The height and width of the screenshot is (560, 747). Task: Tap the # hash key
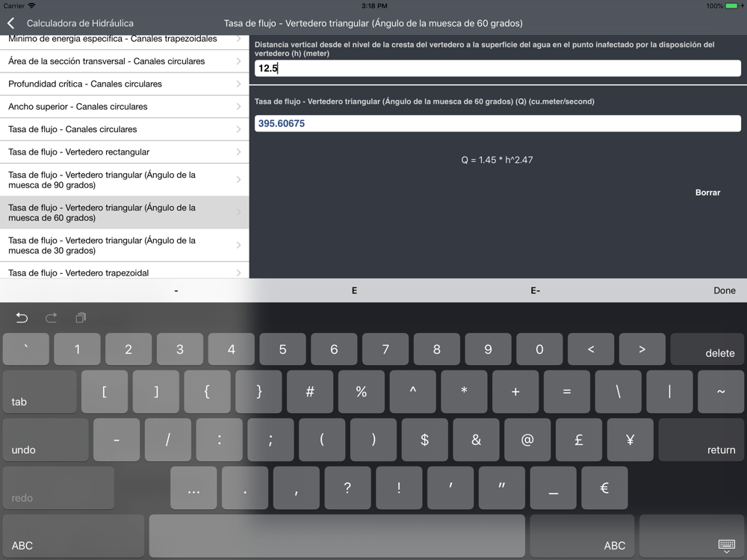(x=310, y=391)
